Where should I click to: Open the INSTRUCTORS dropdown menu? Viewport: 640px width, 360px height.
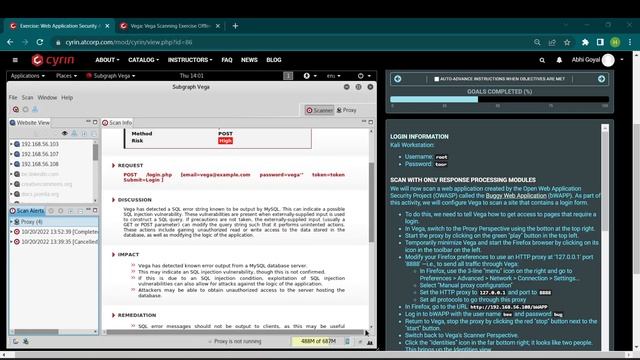pos(190,60)
